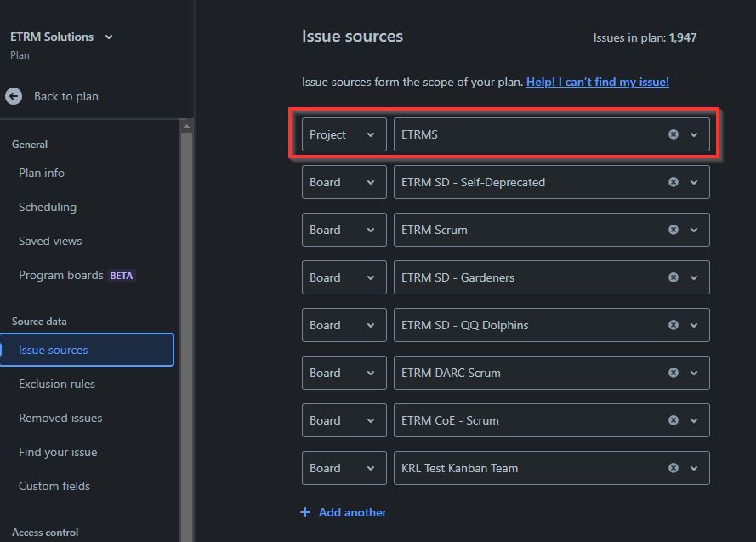Screen dimensions: 756x542
Task: Expand the ETRMS project selector chevron
Action: (x=694, y=134)
